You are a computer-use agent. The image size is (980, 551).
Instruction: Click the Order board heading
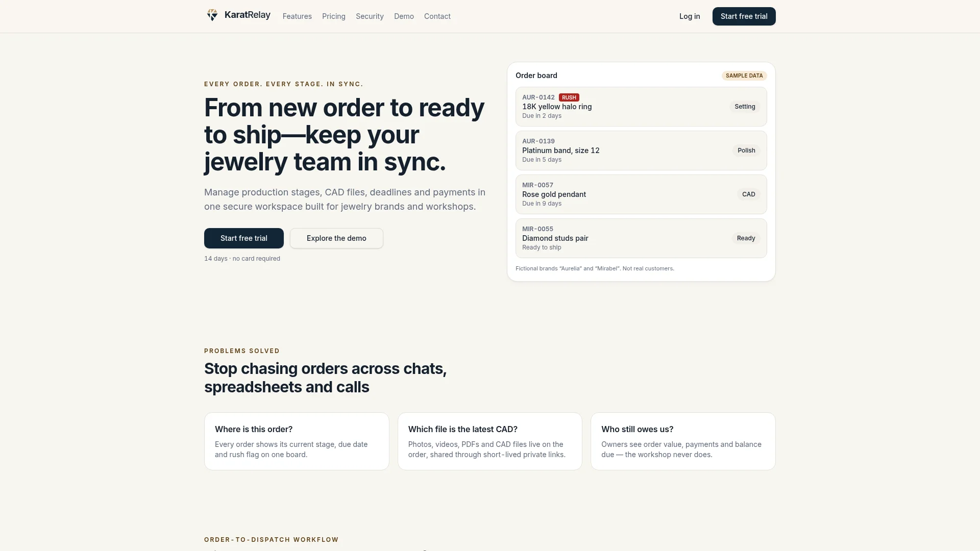(536, 76)
